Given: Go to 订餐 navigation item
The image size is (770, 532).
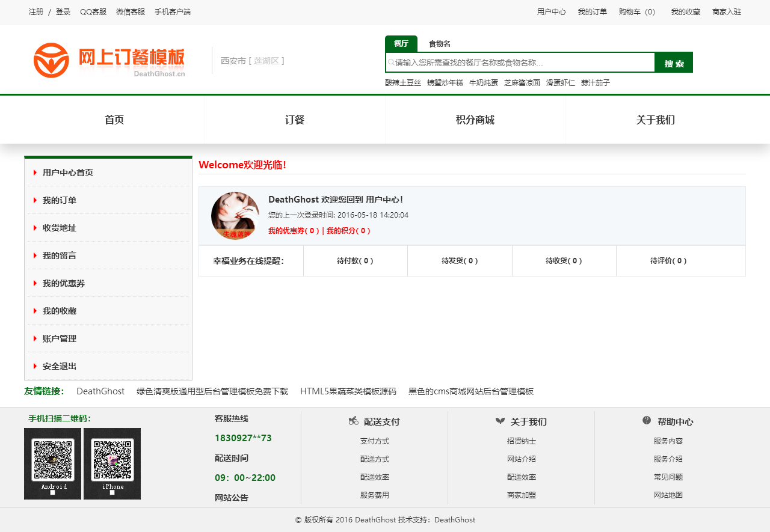Looking at the screenshot, I should (x=295, y=120).
